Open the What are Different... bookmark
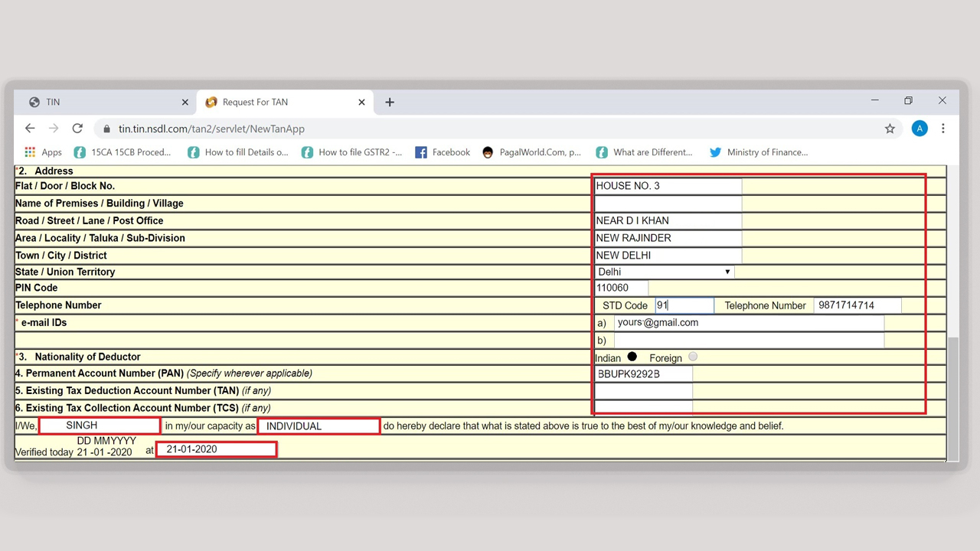Screen dimensions: 980x551 [644, 152]
